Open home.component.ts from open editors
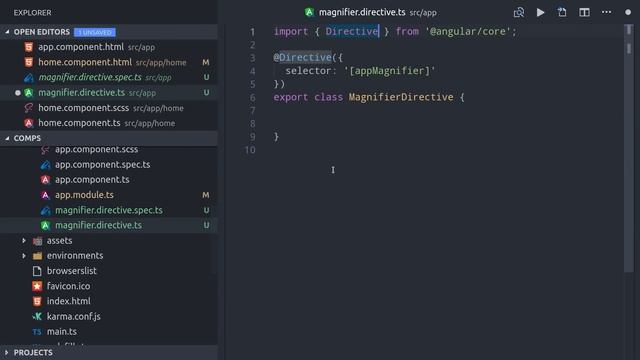Screen dimensions: 640x360 (109, 123)
